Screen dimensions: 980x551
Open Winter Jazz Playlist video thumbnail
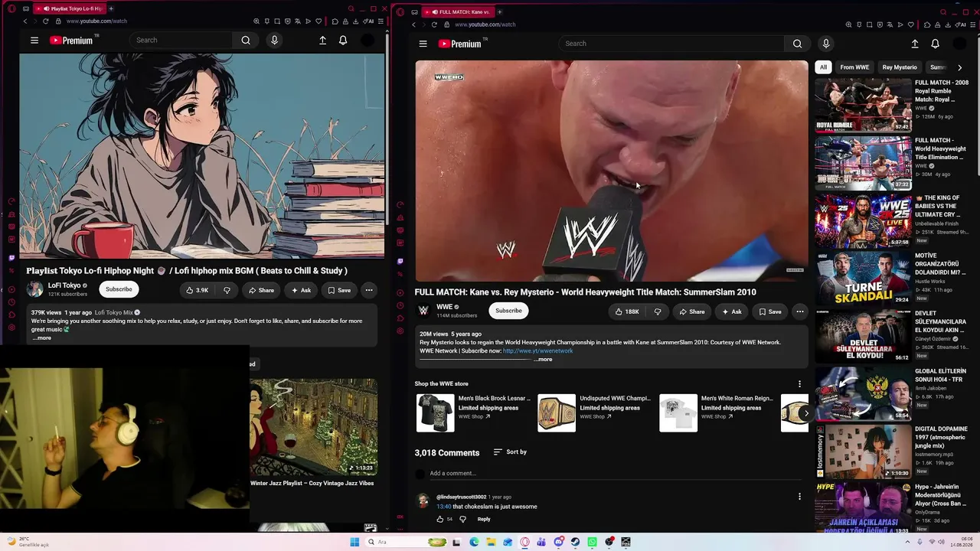313,426
